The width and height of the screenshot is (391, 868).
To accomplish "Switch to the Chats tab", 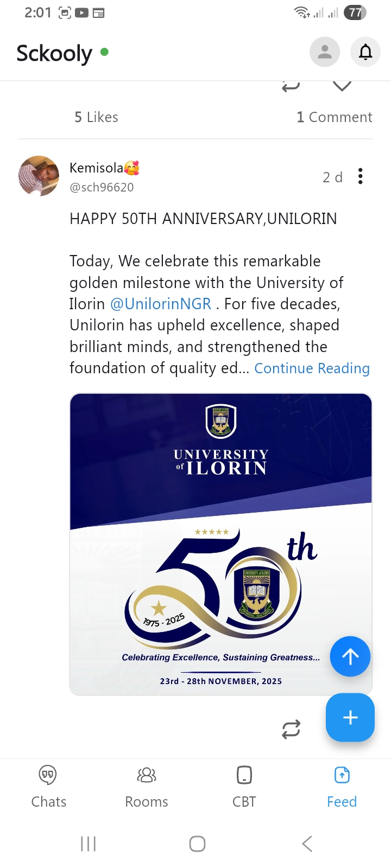I will (49, 786).
